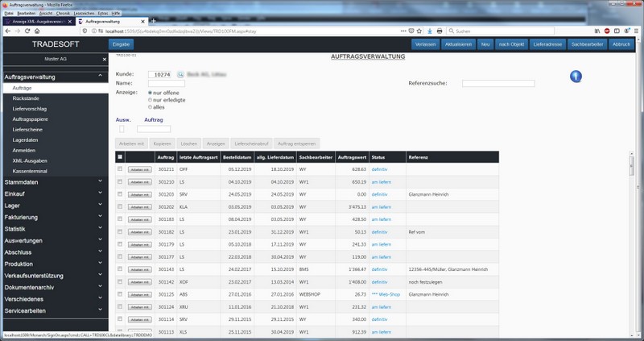Click the customer search magnifier icon
Image resolution: width=644 pixels, height=341 pixels.
[x=180, y=74]
